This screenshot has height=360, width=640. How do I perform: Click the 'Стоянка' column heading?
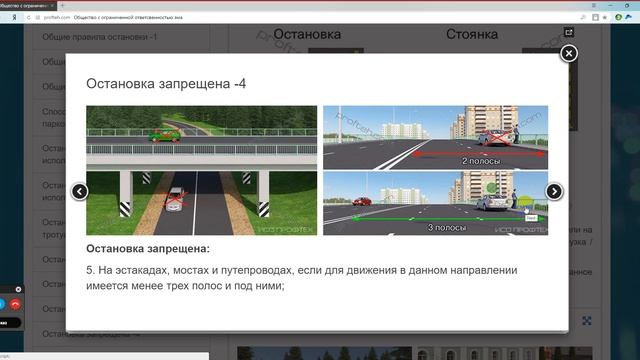click(x=472, y=34)
